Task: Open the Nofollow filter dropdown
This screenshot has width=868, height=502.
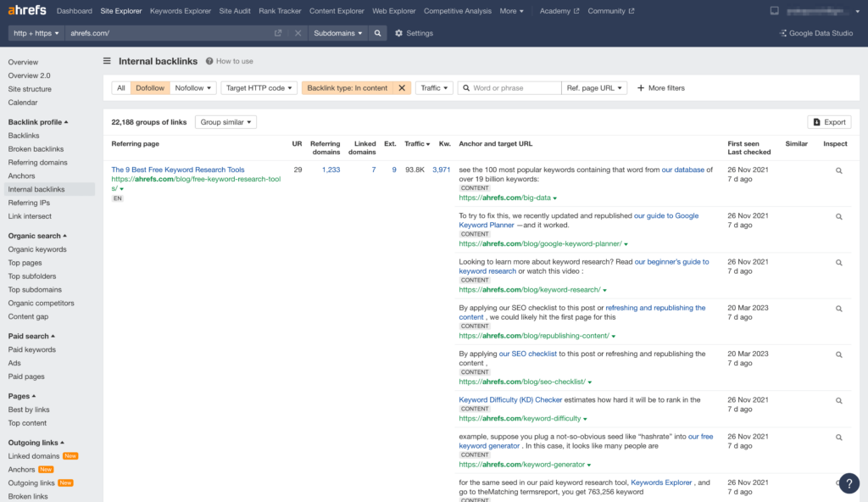Action: point(192,88)
